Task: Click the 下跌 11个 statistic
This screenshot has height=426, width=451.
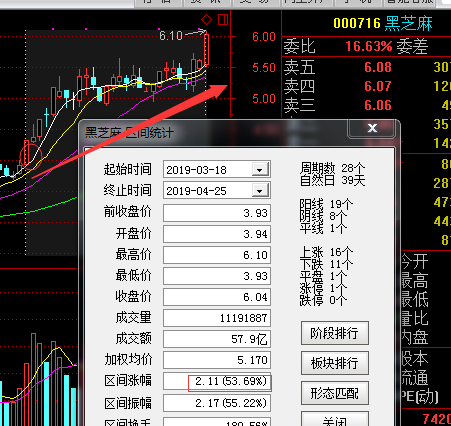Action: point(326,264)
